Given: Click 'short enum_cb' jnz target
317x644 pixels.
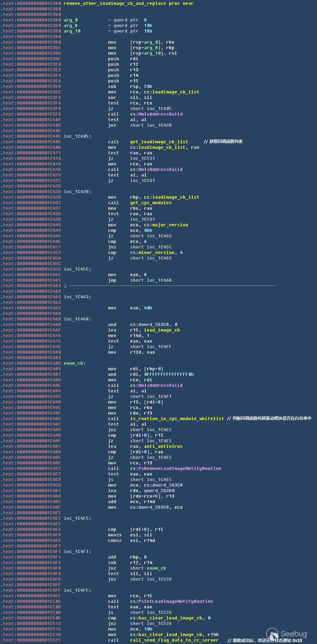Looking at the screenshot, I should [148, 568].
